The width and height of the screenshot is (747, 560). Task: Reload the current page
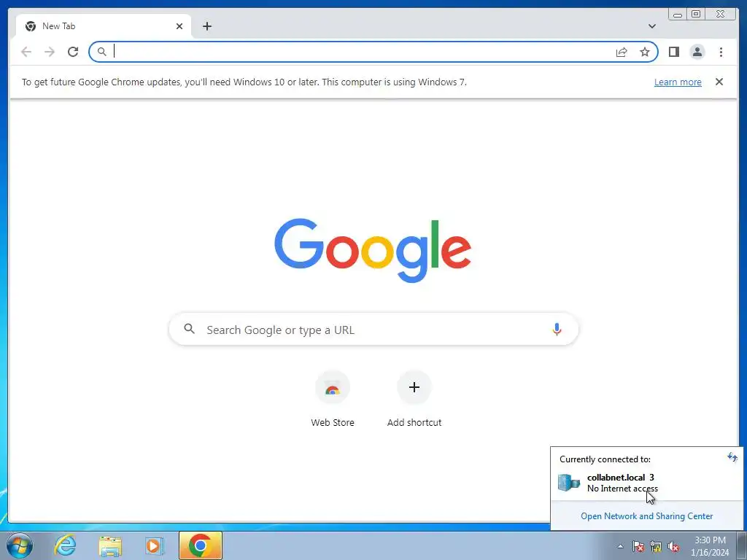pyautogui.click(x=73, y=52)
